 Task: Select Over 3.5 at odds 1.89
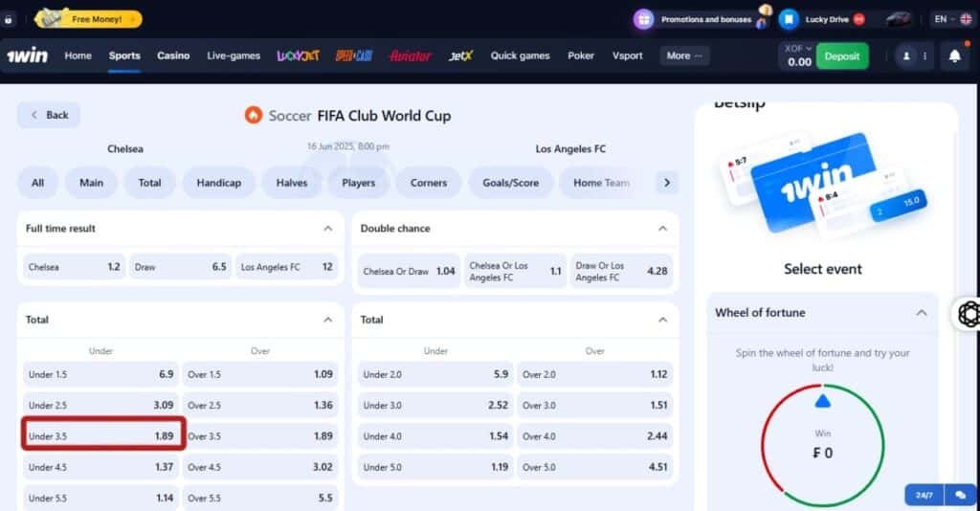(260, 436)
